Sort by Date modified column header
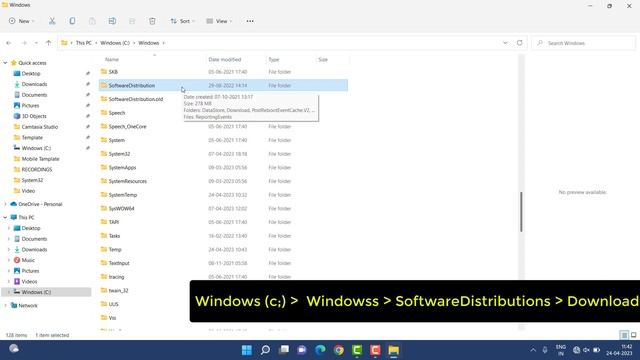The width and height of the screenshot is (640, 360). [224, 60]
